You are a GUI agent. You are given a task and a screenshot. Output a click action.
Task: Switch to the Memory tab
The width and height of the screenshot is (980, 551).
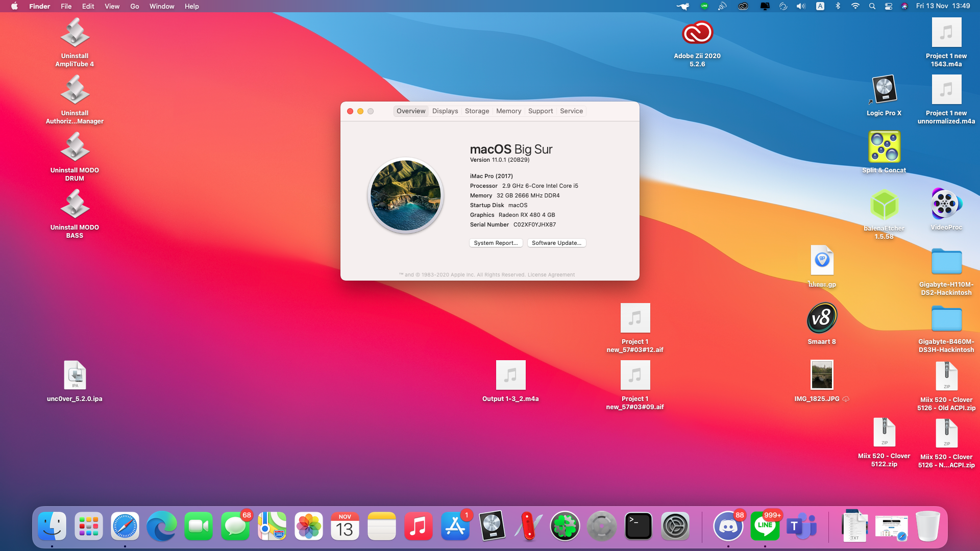tap(508, 111)
